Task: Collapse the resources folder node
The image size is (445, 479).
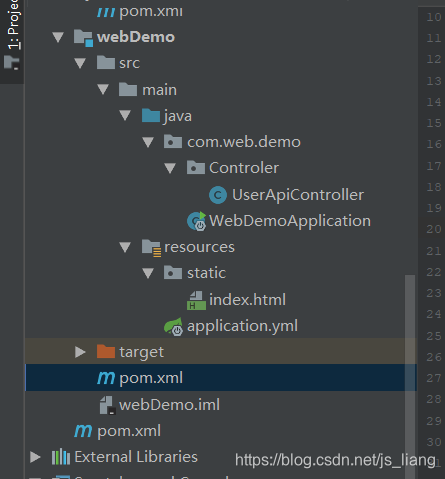Action: (x=125, y=247)
